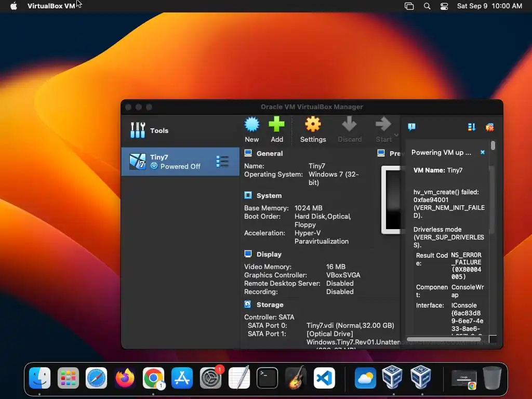Click the notification panel horizontal scrollbar
Screen dimensions: 532x399
[x=444, y=339]
